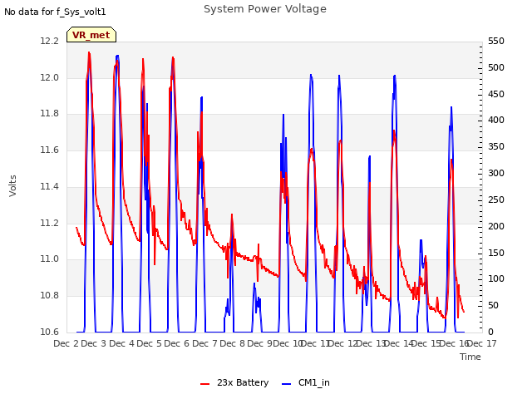Click the 11.0 left axis value
The height and width of the screenshot is (399, 532).
pos(50,259)
